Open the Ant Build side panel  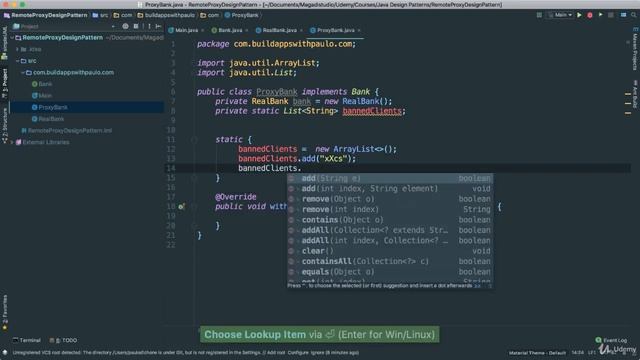tap(635, 94)
